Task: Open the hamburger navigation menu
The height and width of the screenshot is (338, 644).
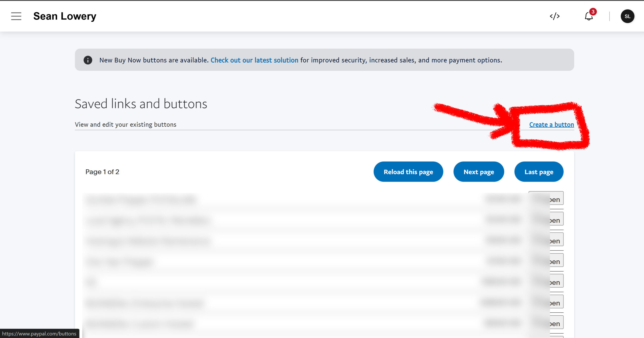Action: click(16, 16)
